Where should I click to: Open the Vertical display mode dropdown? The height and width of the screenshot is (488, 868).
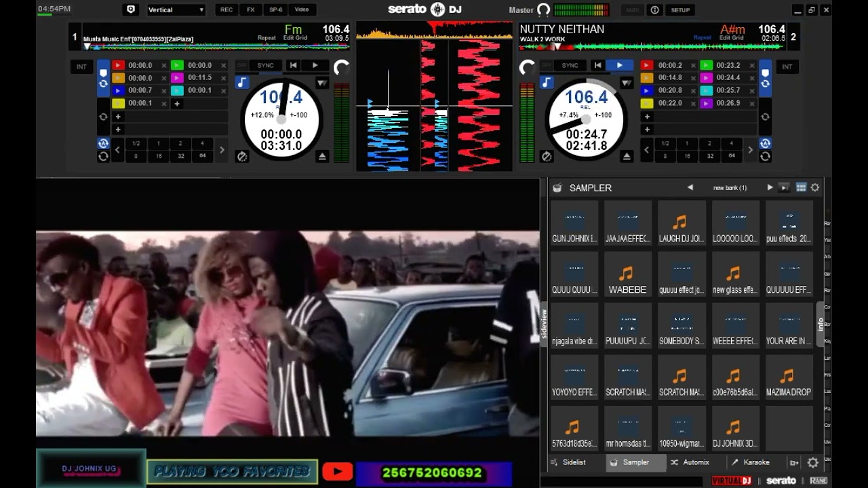pyautogui.click(x=176, y=9)
